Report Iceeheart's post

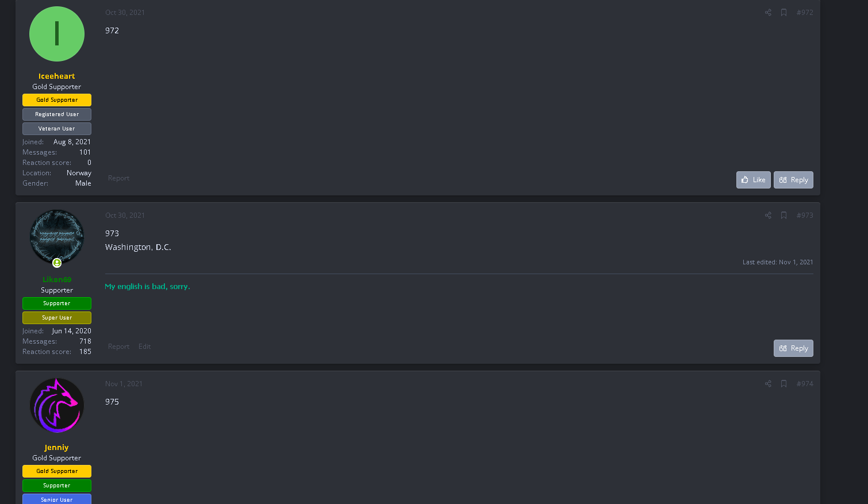118,178
